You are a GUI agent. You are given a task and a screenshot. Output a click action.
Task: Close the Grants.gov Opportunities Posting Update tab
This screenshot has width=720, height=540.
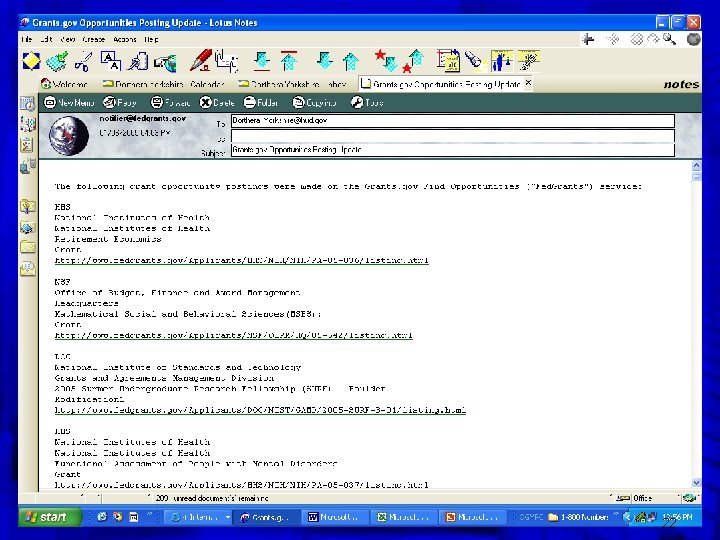pyautogui.click(x=528, y=83)
